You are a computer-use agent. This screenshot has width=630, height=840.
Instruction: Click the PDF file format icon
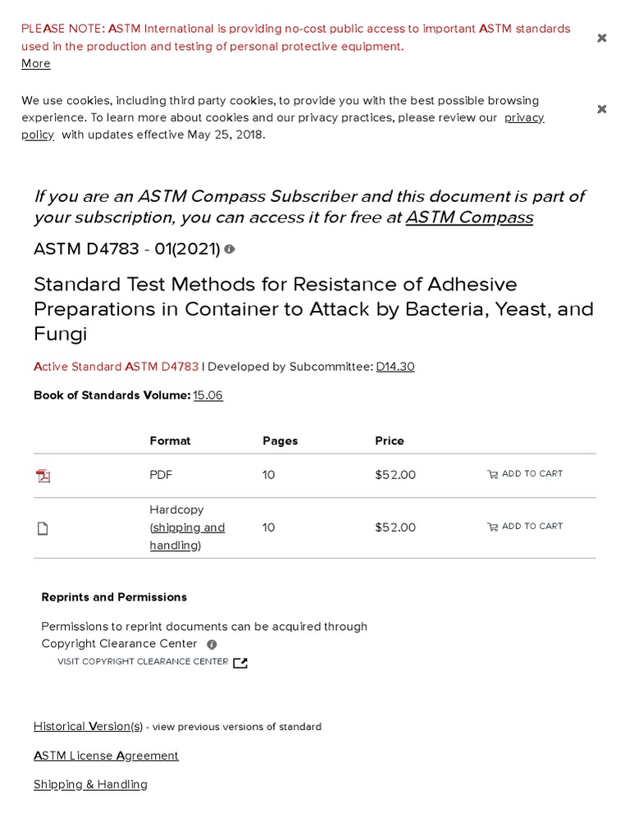(43, 476)
